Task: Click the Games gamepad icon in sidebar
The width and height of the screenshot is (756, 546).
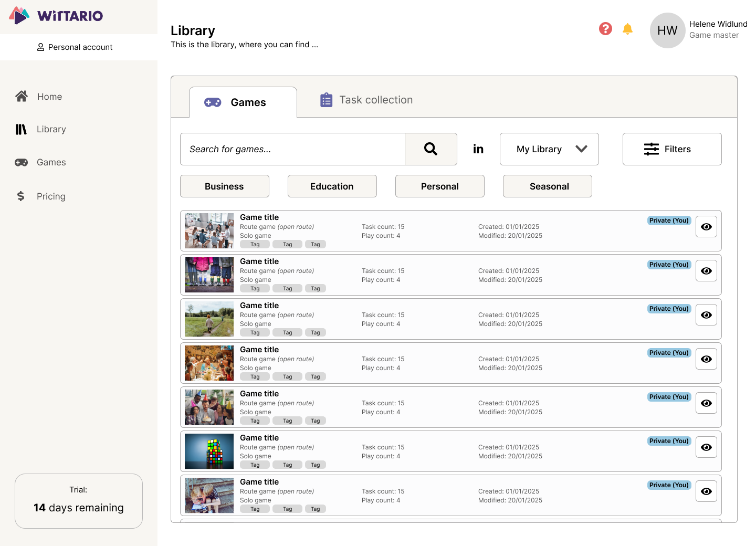Action: tap(22, 162)
